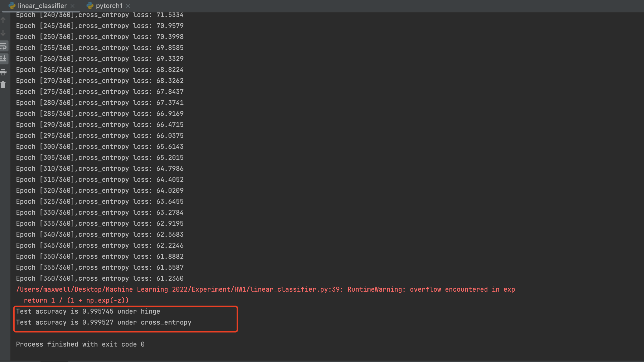Click the Epoch [305/360] loss 65.2015 line
Viewport: 644px width, 362px height.
(100, 158)
